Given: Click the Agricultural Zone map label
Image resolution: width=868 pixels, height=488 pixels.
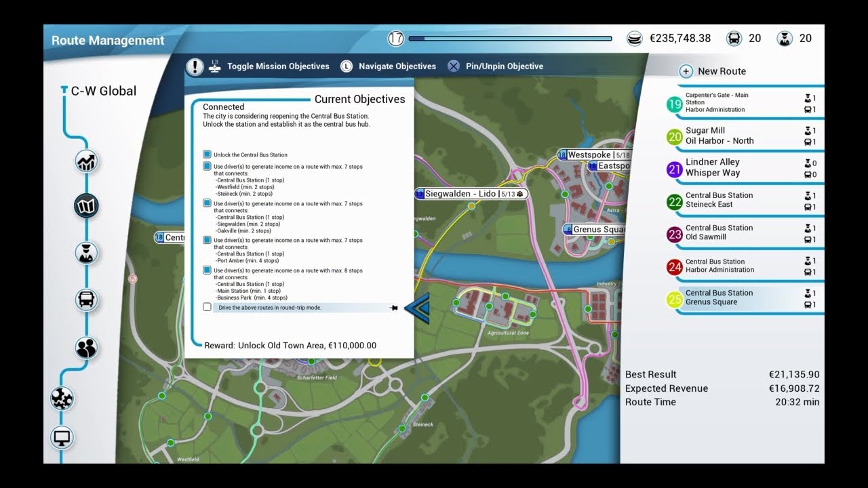Looking at the screenshot, I should pos(508,333).
